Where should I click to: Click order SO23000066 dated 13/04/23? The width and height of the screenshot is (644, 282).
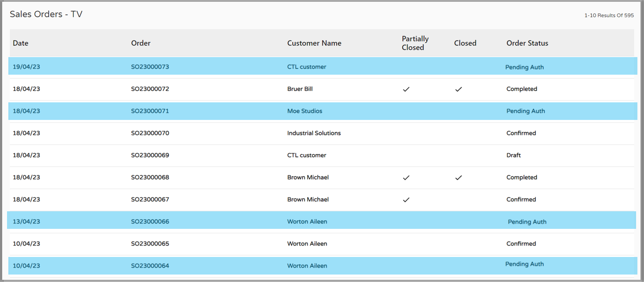(150, 221)
